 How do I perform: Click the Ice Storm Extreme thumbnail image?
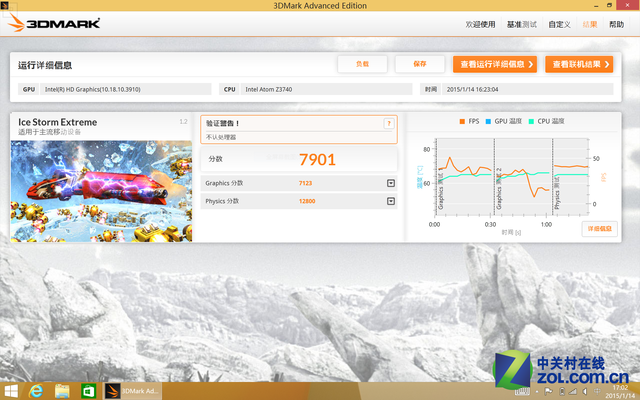pos(101,191)
